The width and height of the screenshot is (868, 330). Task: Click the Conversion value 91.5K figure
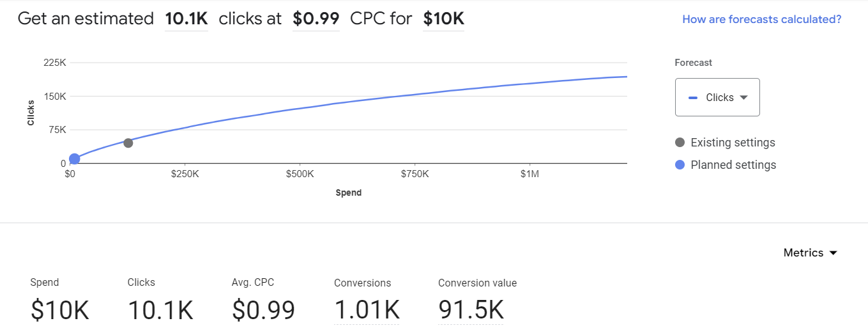(471, 310)
